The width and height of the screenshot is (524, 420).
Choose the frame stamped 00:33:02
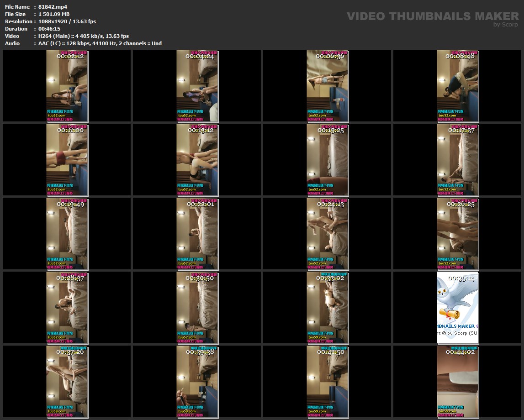327,308
